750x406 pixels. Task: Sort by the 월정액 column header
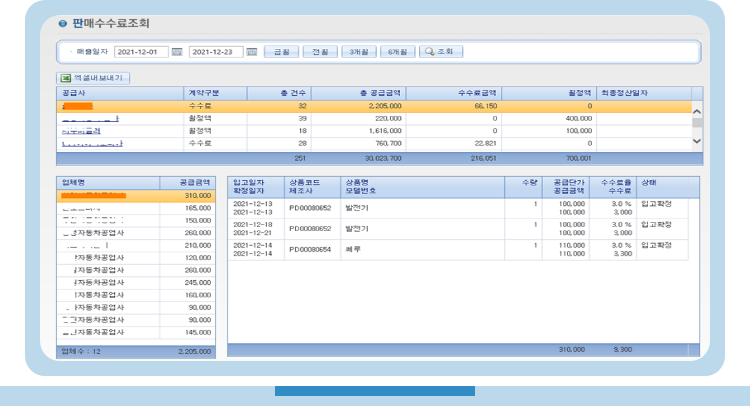549,93
